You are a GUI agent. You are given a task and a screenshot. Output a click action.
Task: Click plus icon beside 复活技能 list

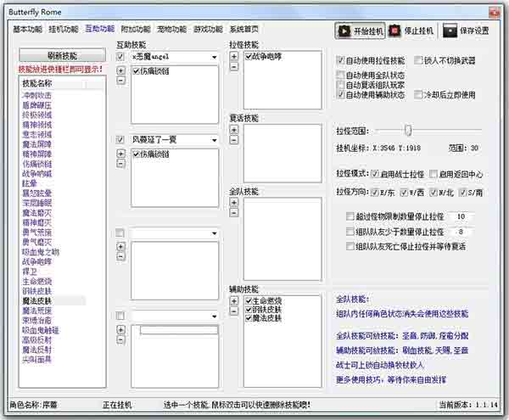(234, 131)
